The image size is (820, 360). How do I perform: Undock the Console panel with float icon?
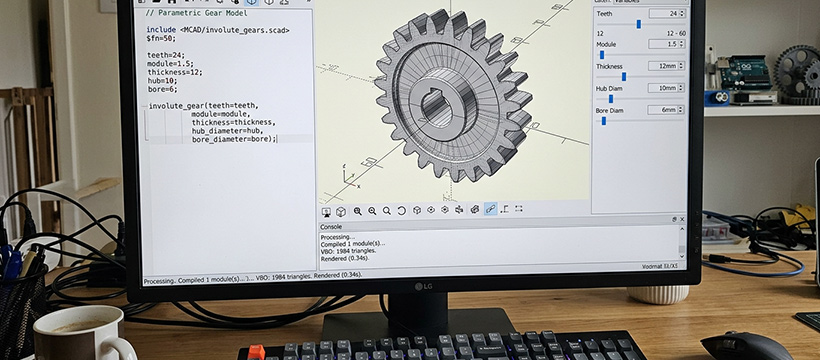pyautogui.click(x=674, y=219)
